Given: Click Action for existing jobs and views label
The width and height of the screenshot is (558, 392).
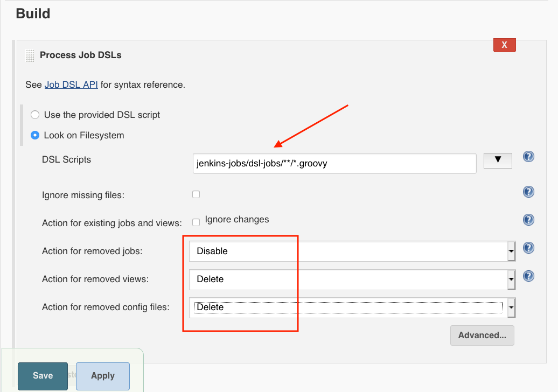Looking at the screenshot, I should coord(111,223).
